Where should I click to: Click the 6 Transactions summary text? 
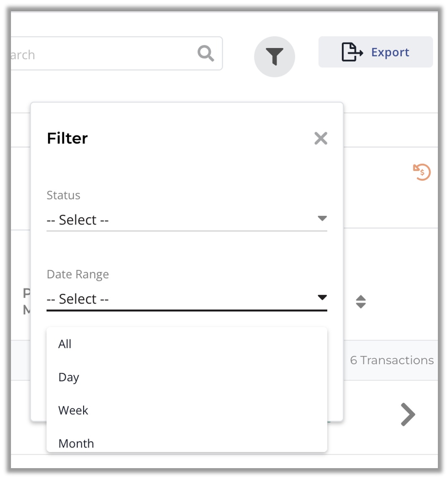[x=392, y=360]
